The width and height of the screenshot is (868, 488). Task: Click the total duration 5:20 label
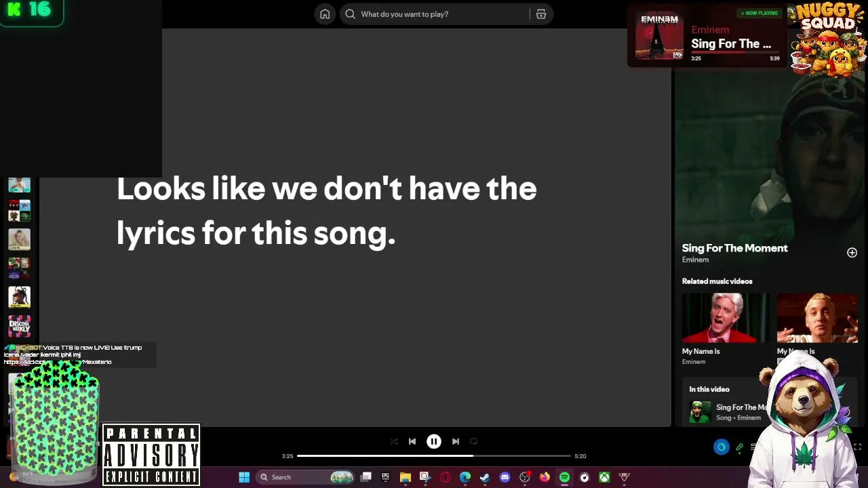click(x=580, y=456)
